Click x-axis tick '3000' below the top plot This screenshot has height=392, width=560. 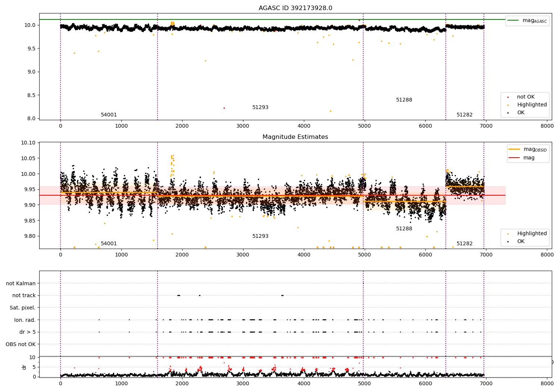tap(243, 126)
